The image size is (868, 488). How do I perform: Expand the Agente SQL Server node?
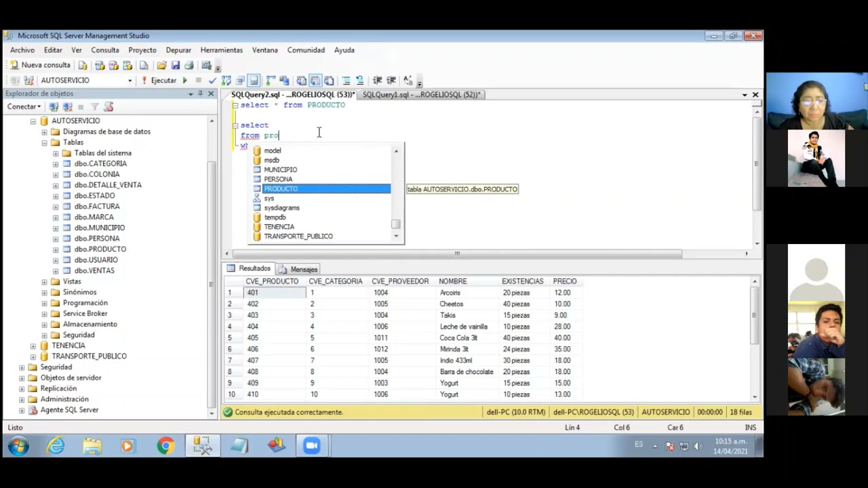coord(22,410)
